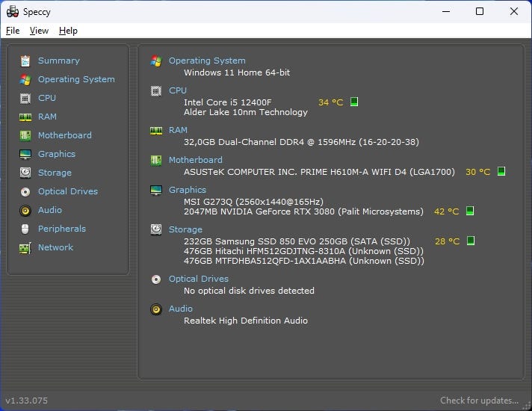Click the Audio heading link in main panel

coord(181,309)
